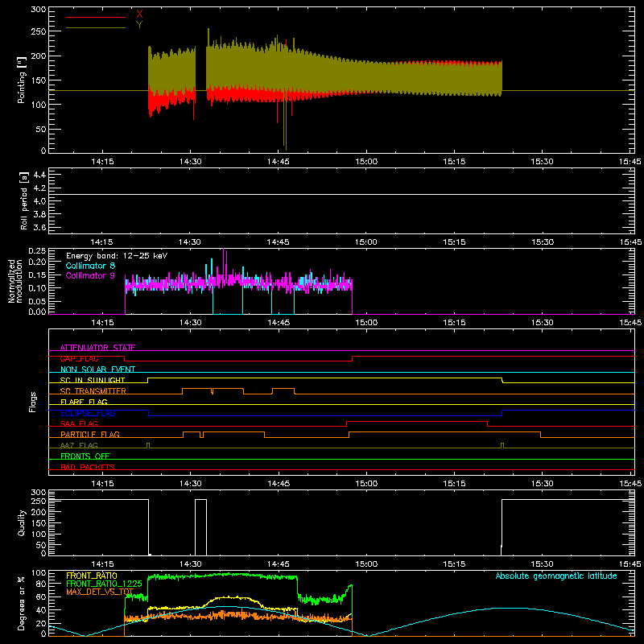Click the SC_IN_SUNLIGHT flag label
This screenshot has height=644, width=644.
point(93,380)
